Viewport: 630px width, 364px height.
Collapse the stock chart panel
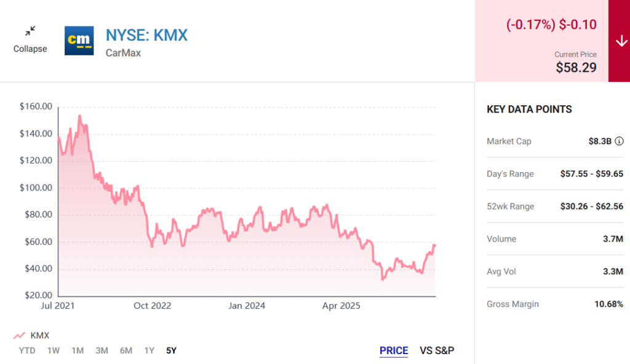[30, 40]
